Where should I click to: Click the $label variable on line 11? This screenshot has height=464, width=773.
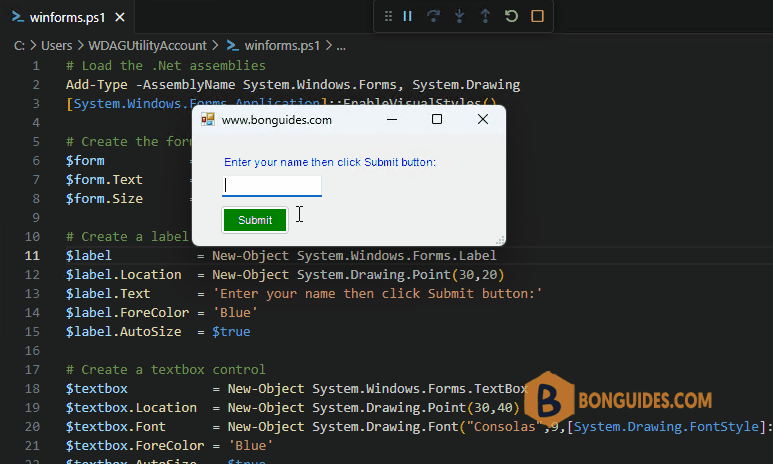point(89,255)
